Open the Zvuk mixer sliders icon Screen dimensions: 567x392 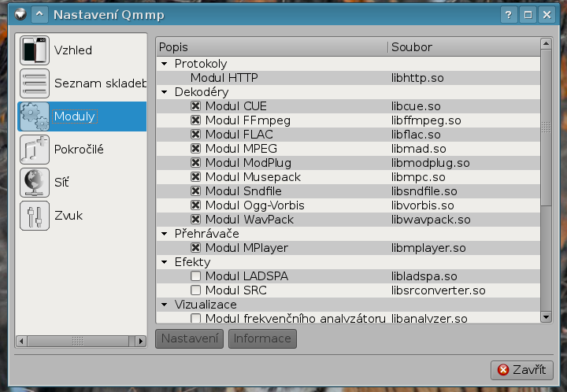click(35, 216)
